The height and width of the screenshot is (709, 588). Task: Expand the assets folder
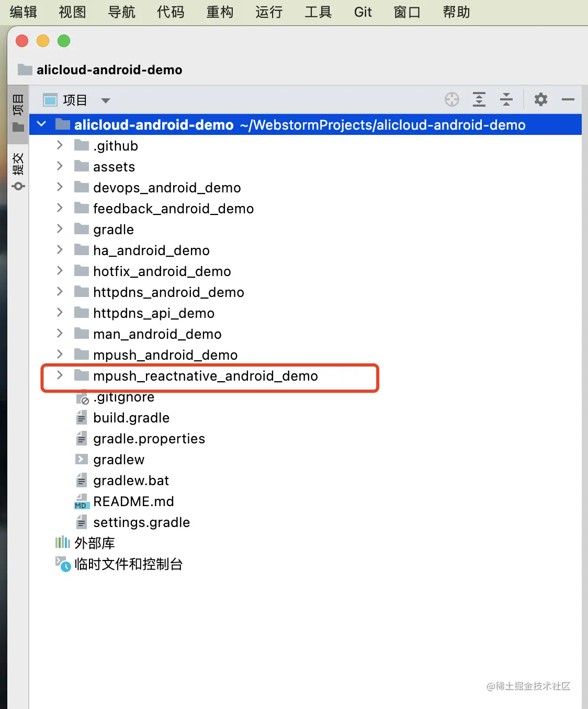tap(60, 166)
